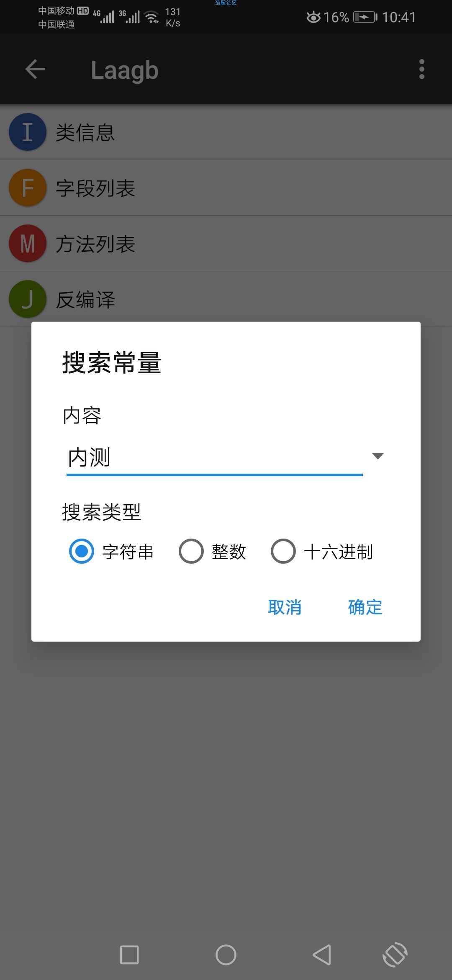Open the three-dot overflow menu
Image resolution: width=452 pixels, height=980 pixels.
(x=421, y=69)
